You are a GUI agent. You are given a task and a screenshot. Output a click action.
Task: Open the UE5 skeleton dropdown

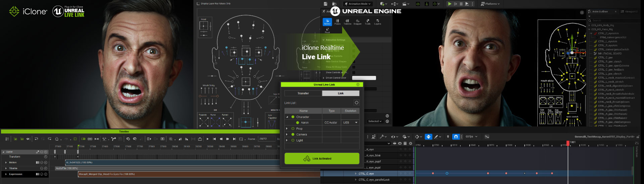tap(350, 123)
